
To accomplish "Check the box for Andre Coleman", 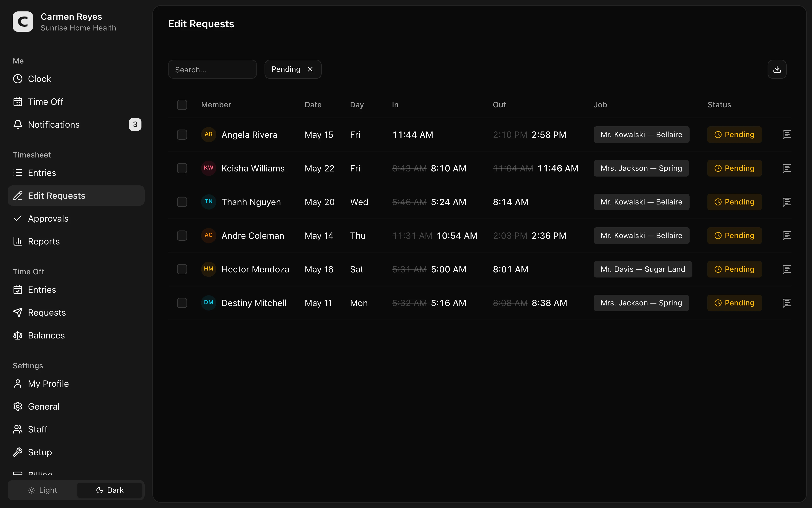I will click(x=182, y=236).
